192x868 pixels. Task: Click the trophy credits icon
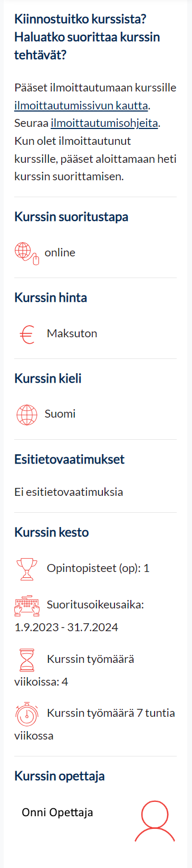click(27, 569)
